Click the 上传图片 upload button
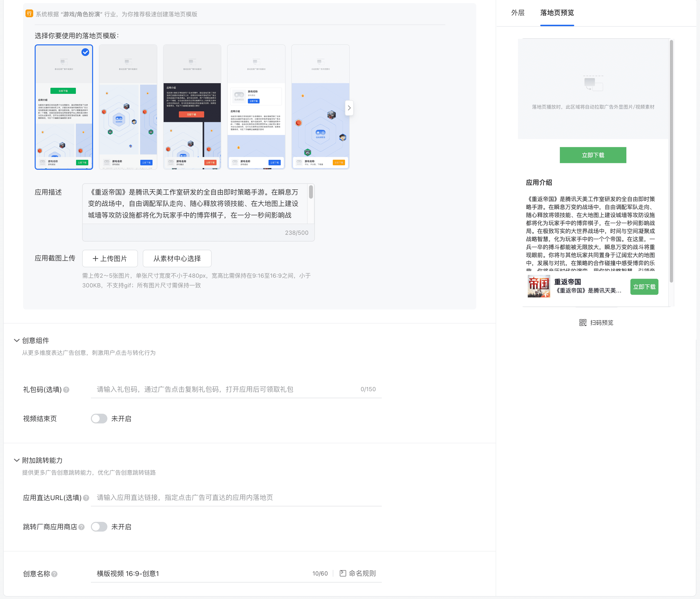700x599 pixels. [x=110, y=259]
